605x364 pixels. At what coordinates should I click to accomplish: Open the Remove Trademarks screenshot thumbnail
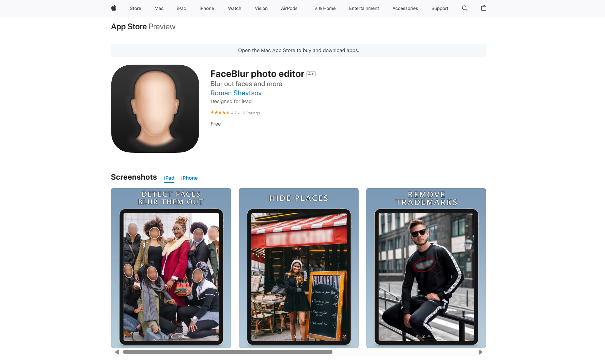click(x=426, y=268)
